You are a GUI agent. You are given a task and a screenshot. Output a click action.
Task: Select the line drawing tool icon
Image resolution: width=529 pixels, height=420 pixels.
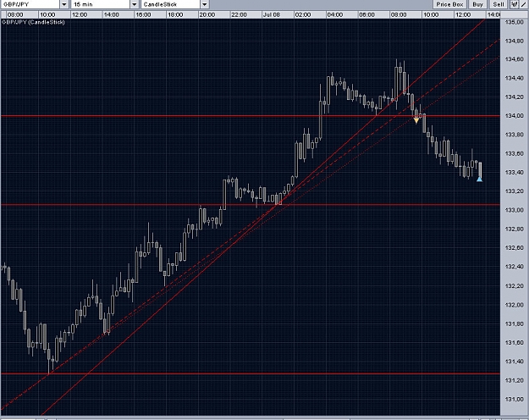point(524,4)
